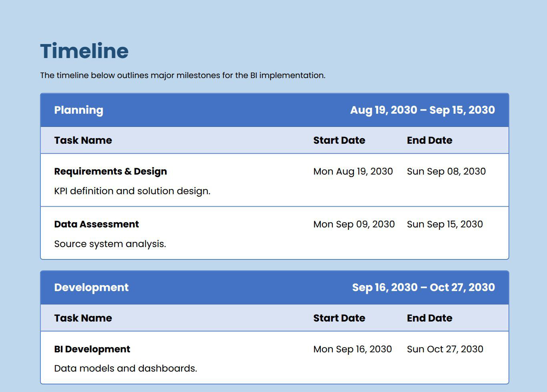
Task: Click end date Sun Oct 27, 2030
Action: tap(445, 349)
